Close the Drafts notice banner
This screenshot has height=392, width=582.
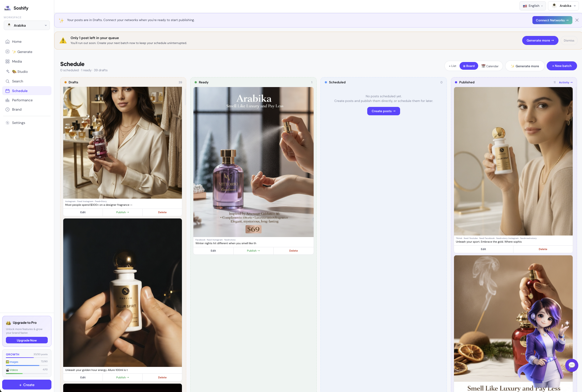(577, 20)
